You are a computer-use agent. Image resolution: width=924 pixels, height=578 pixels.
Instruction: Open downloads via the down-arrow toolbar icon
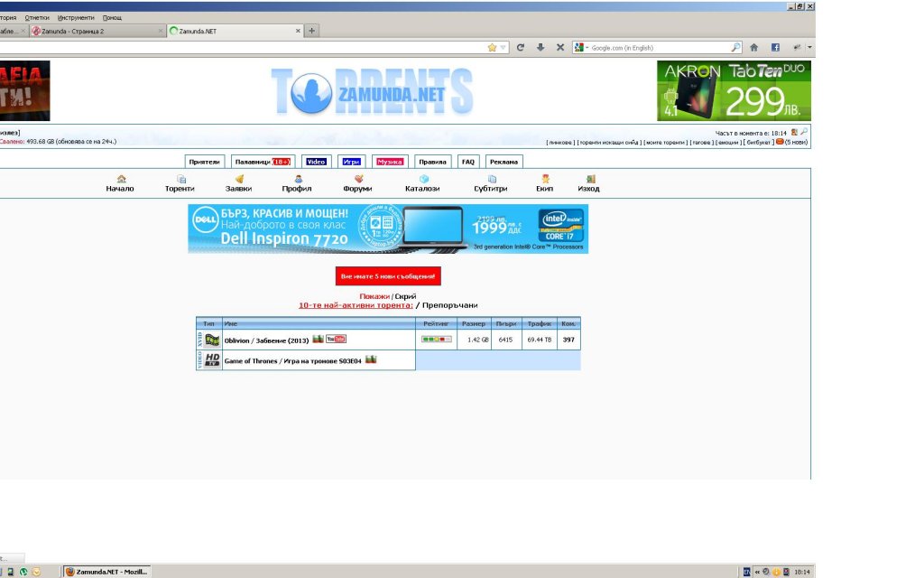[x=541, y=48]
